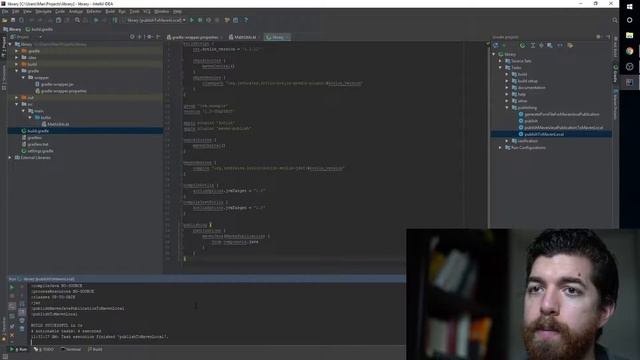Collapse the src folder in Project tree
640x360 pixels.
[17, 104]
